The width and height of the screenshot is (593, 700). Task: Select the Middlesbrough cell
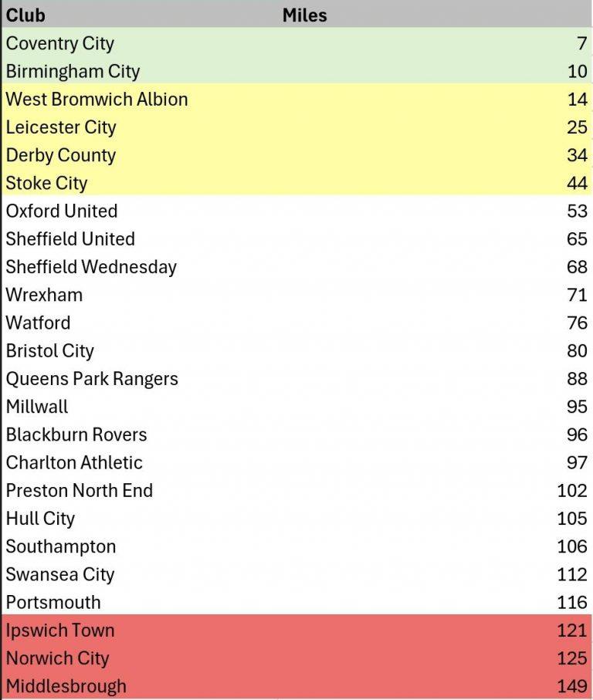[66, 685]
